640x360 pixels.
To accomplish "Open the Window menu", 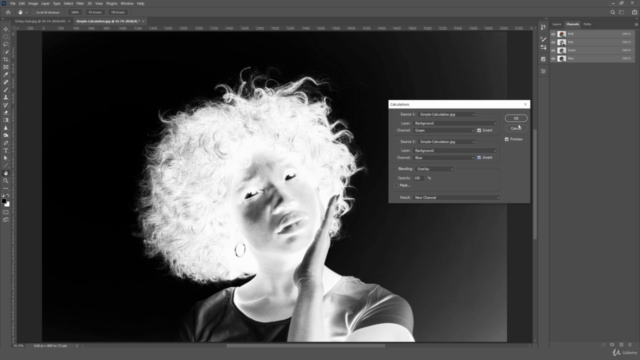I will point(127,3).
